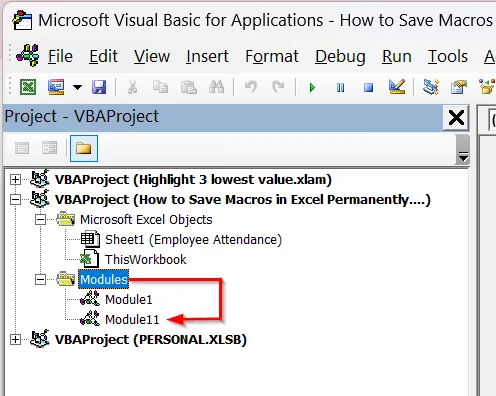Open the Tools menu
Screen dimensions: 496x396
point(448,56)
